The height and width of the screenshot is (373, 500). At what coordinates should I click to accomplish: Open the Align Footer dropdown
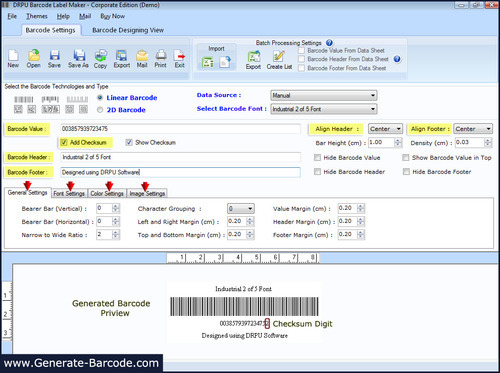[473, 129]
